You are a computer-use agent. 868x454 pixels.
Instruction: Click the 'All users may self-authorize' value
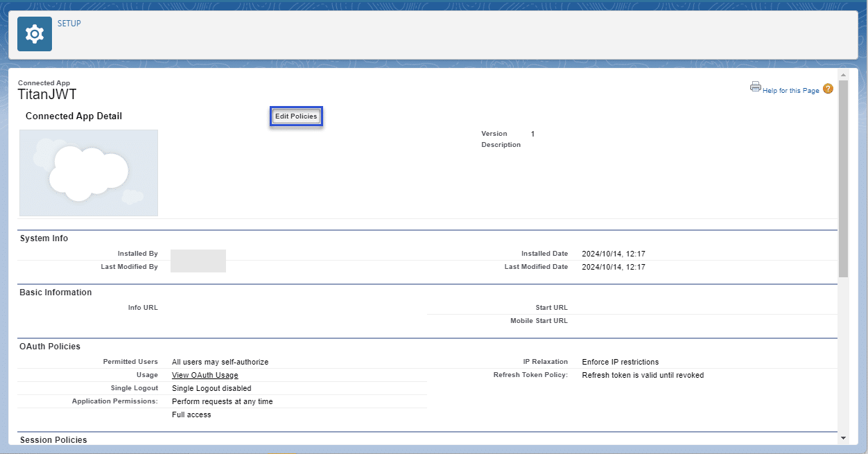coord(220,362)
